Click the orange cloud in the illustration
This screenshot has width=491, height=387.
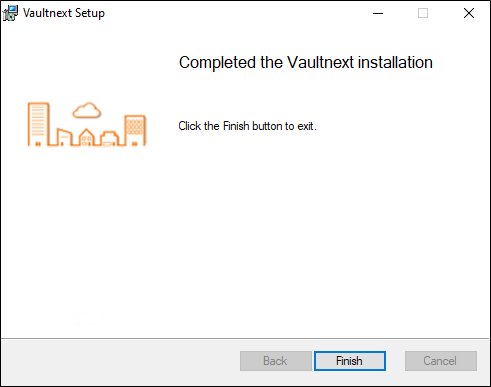pyautogui.click(x=87, y=110)
